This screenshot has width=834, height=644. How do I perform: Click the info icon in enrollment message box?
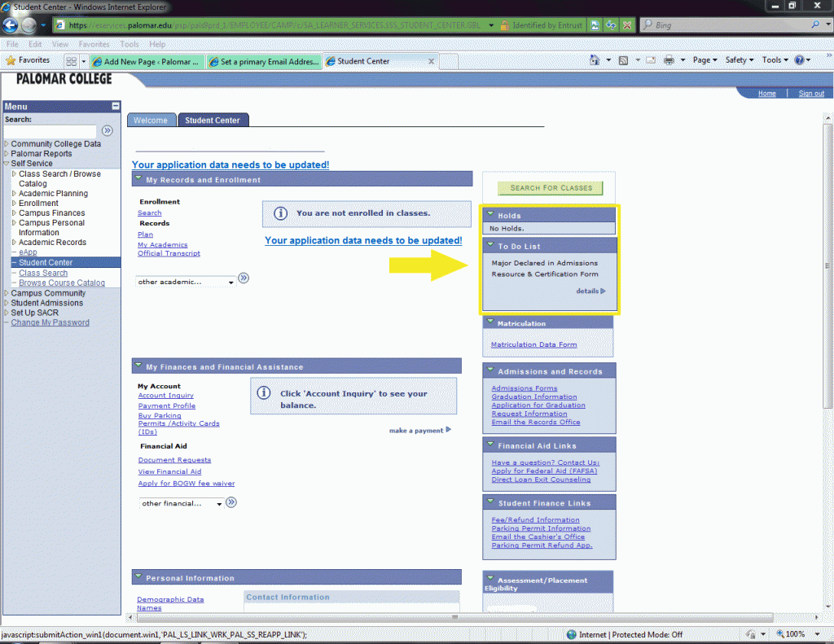(x=280, y=213)
